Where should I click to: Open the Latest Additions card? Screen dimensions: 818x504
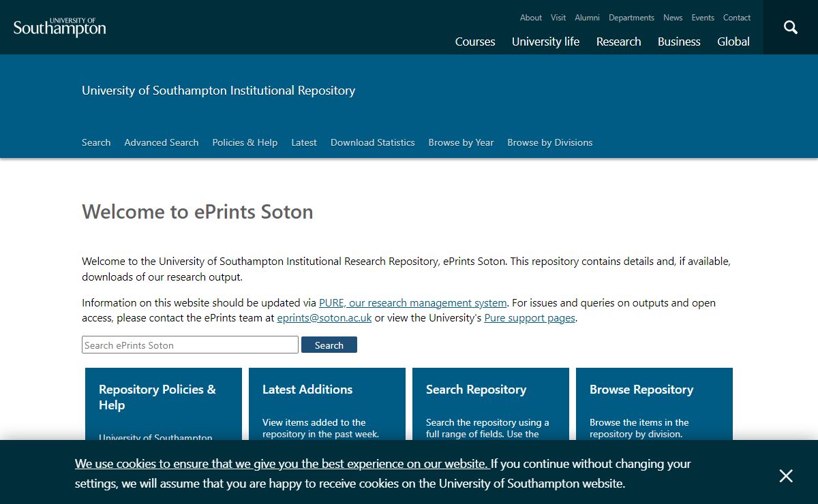coord(327,404)
